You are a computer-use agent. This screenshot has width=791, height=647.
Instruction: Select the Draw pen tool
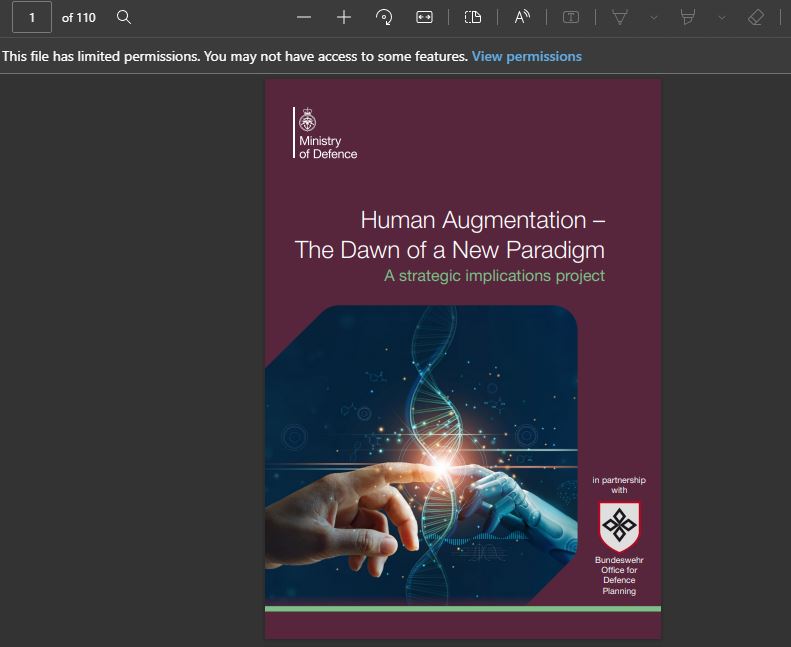(619, 18)
